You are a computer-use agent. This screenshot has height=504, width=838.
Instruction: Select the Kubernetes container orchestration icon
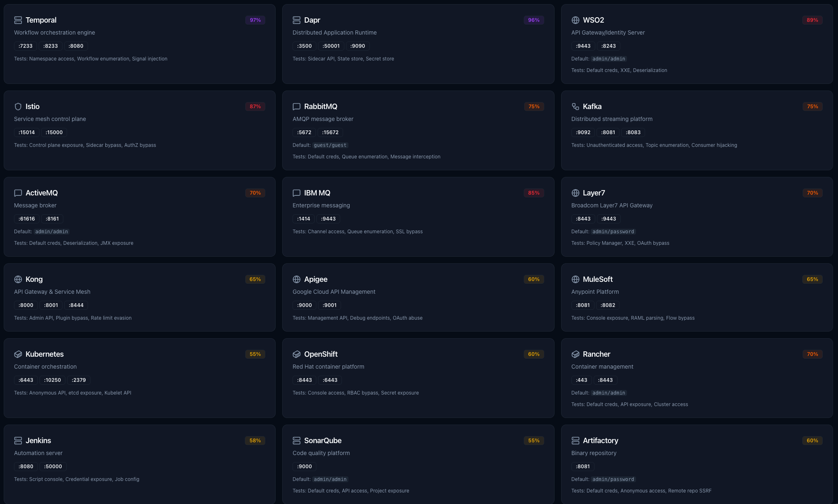click(18, 354)
